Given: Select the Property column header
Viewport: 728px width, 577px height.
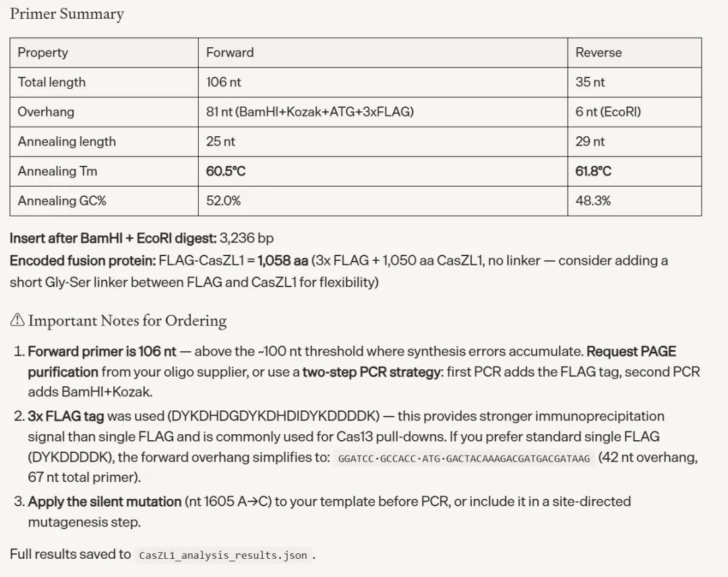Looking at the screenshot, I should 42,53.
